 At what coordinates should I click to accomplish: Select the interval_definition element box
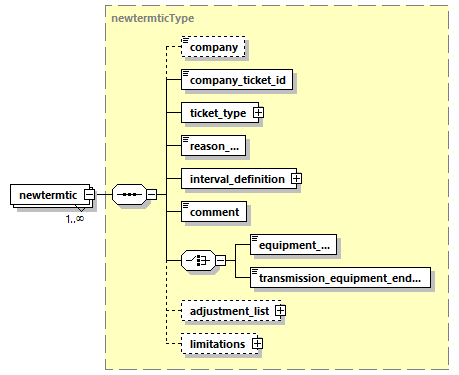click(x=239, y=179)
